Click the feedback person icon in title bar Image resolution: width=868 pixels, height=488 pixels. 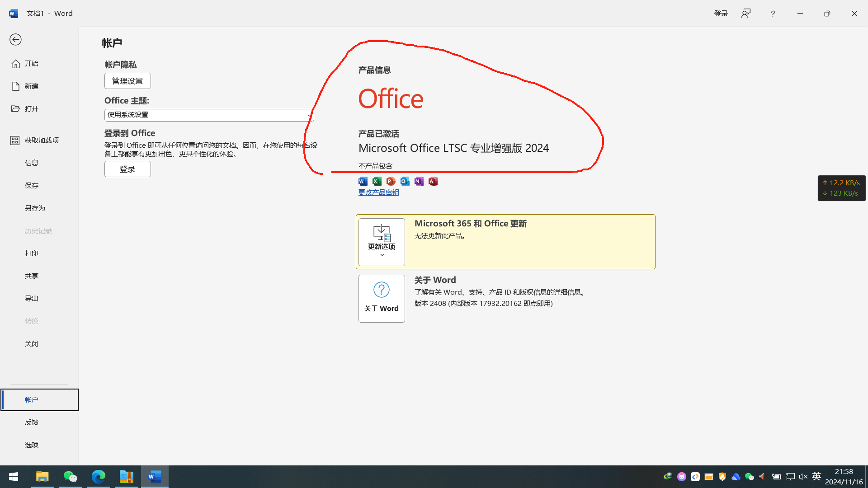(746, 14)
